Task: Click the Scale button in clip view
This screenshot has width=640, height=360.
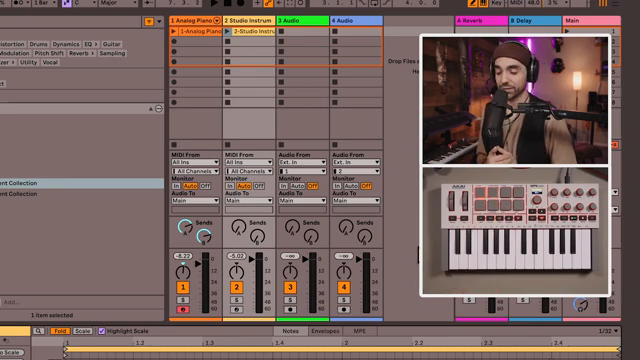Action: (x=82, y=331)
